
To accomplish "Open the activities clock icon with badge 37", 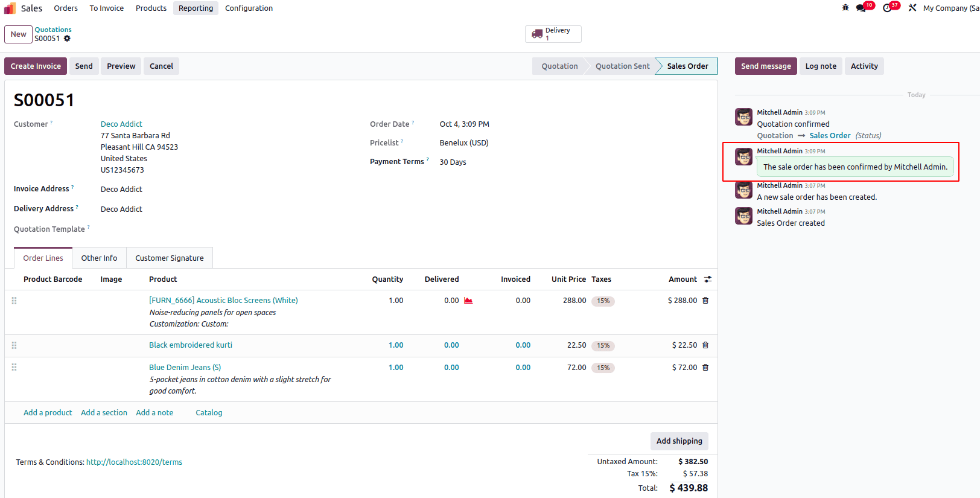I will (x=887, y=8).
